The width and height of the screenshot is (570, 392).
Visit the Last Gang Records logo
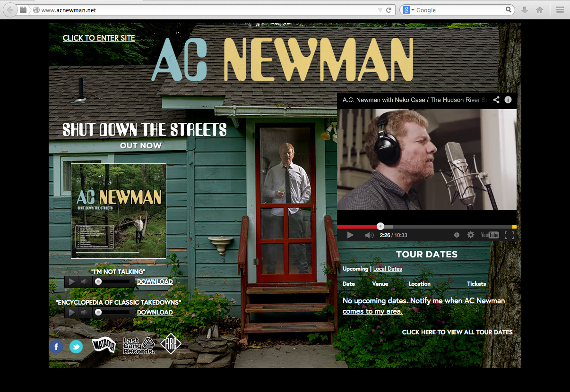click(138, 346)
